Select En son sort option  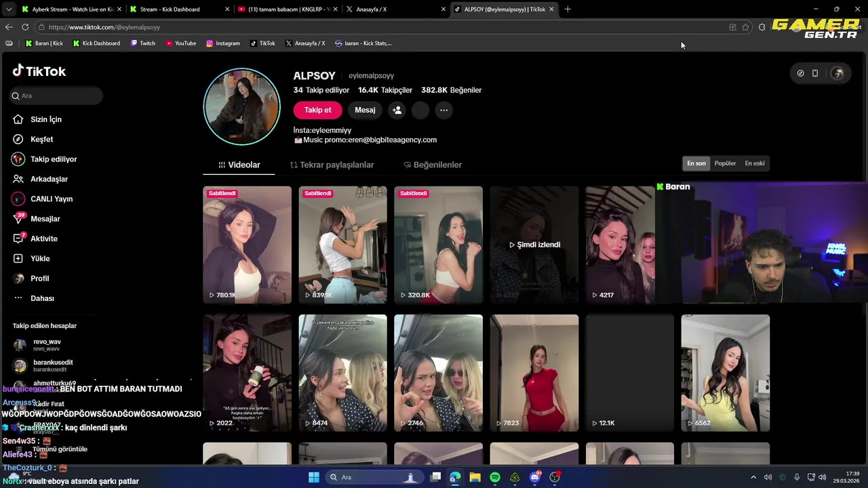696,163
